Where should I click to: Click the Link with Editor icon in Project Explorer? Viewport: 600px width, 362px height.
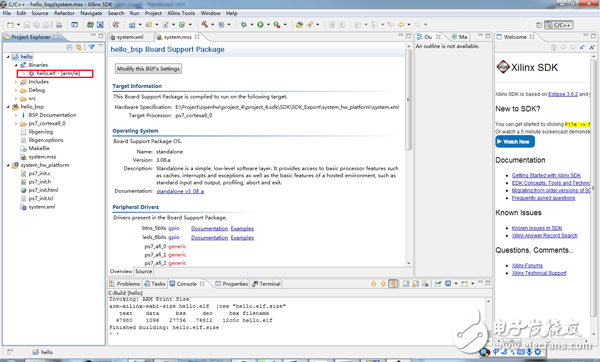pos(78,47)
